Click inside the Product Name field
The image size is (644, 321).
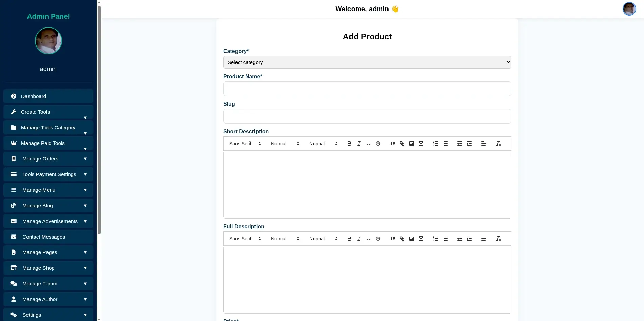pyautogui.click(x=367, y=89)
